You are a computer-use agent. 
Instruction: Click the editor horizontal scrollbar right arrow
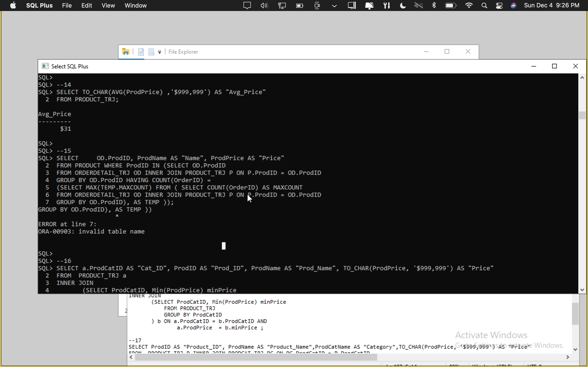pos(568,357)
